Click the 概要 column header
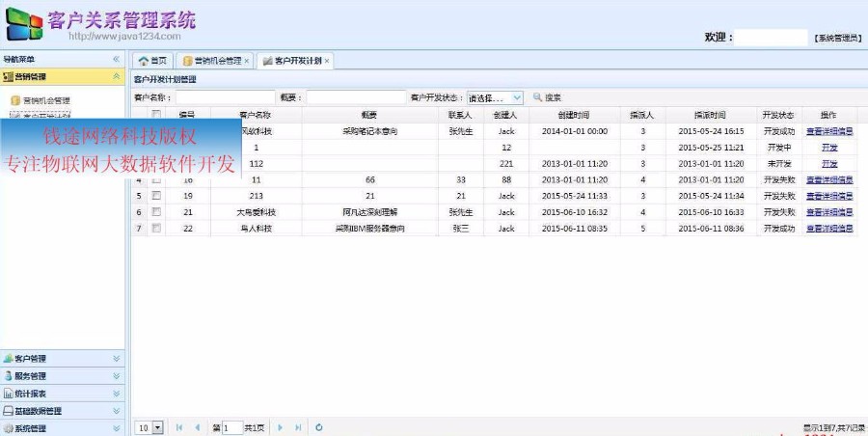Image resolution: width=868 pixels, height=436 pixels. coord(369,115)
